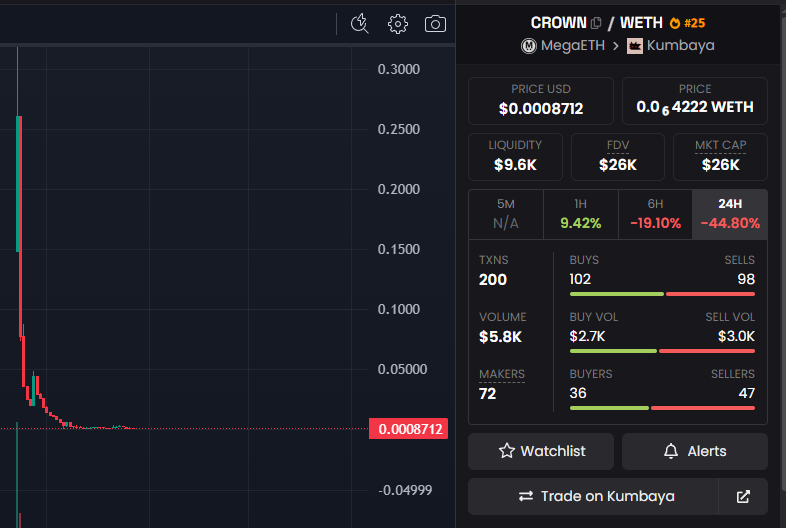Open Kumbaya trade in external window icon
Screen dimensions: 786x528
click(x=743, y=496)
